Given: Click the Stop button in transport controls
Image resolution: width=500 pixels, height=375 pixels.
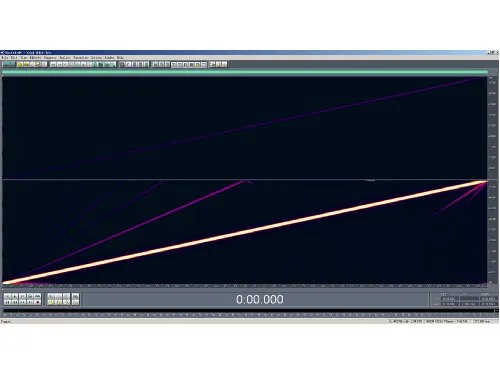Looking at the screenshot, I should (7, 296).
